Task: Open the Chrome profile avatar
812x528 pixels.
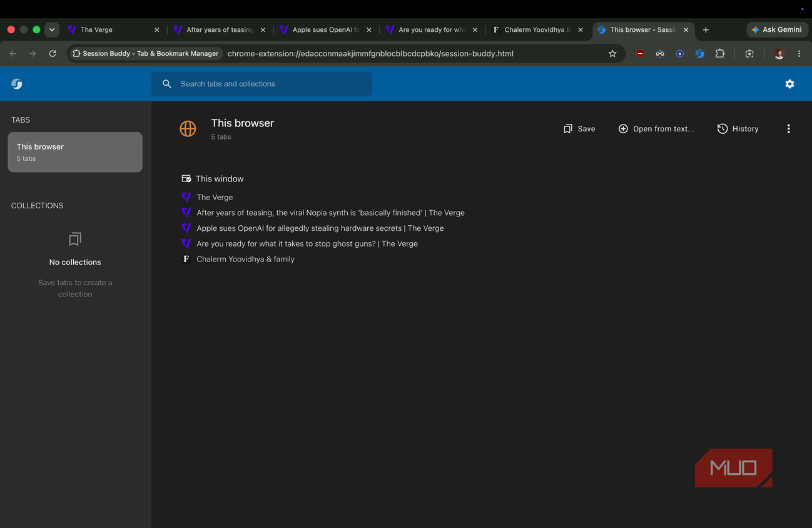Action: (x=779, y=54)
